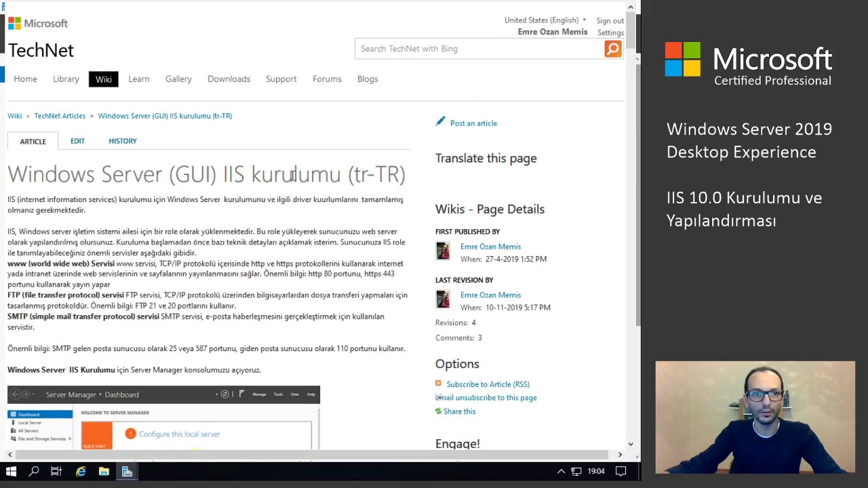Click the TechNet site title
Image resolution: width=868 pixels, height=488 pixels.
pos(41,50)
